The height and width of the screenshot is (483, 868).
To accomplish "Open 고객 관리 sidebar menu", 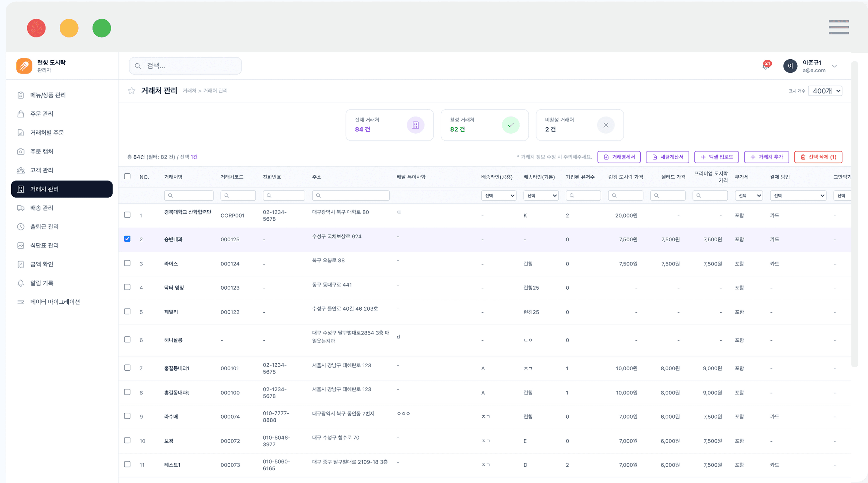I will click(62, 170).
